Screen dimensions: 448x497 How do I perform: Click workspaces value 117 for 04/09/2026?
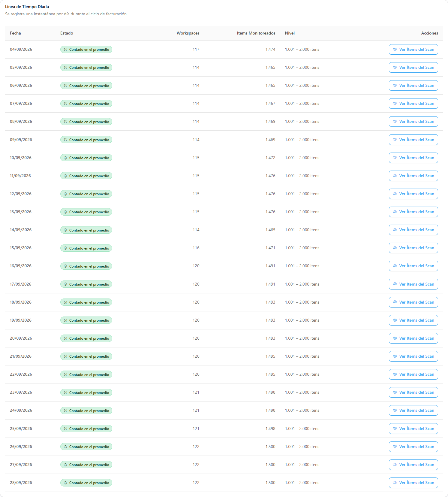196,50
